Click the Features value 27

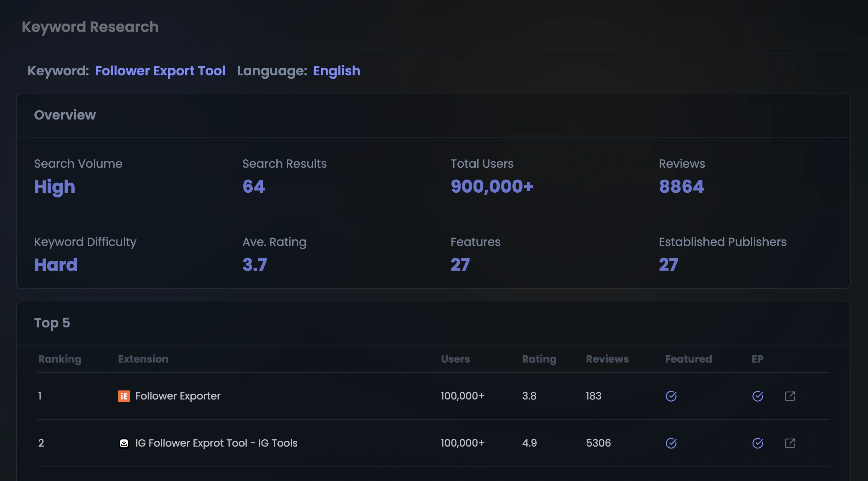point(460,265)
